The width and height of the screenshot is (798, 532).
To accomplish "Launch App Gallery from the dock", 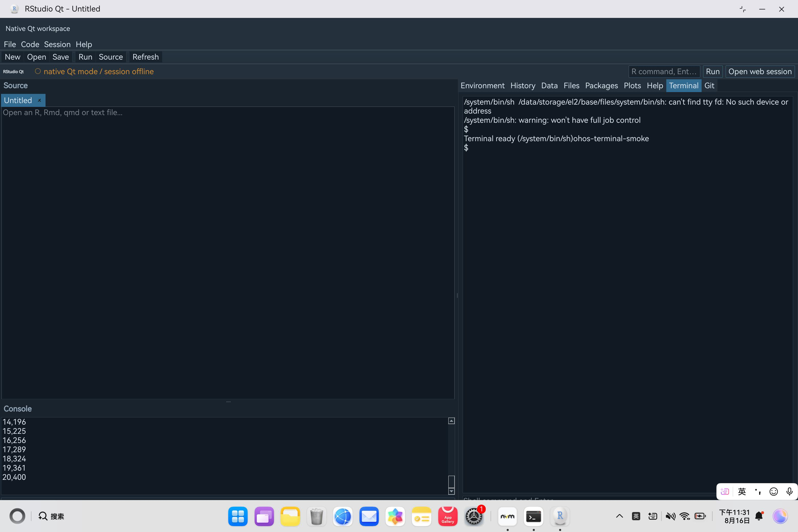I will tap(448, 516).
